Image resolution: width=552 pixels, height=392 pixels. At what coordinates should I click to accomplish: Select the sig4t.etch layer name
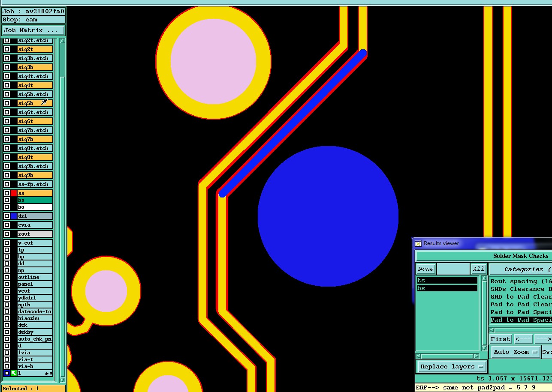tap(35, 76)
